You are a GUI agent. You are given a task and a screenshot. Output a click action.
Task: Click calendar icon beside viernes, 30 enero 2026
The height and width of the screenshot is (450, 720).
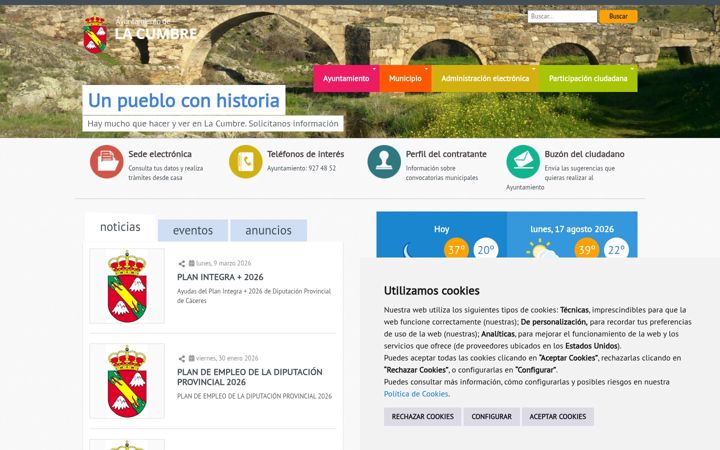pyautogui.click(x=191, y=358)
